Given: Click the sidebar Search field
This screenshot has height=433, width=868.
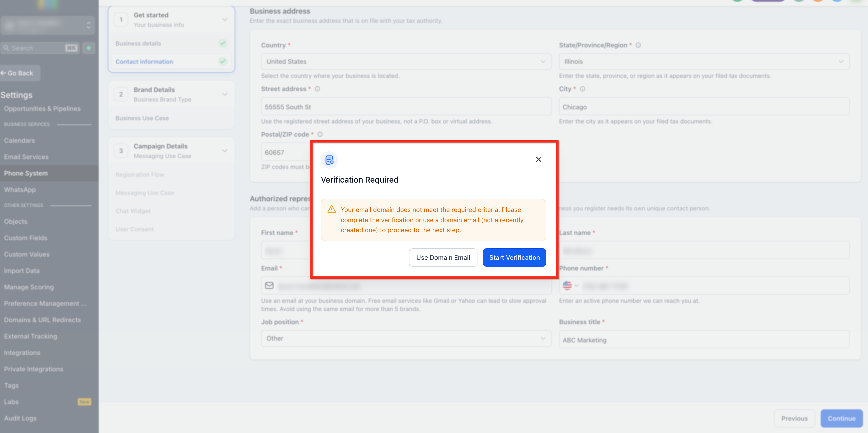Looking at the screenshot, I should 40,48.
